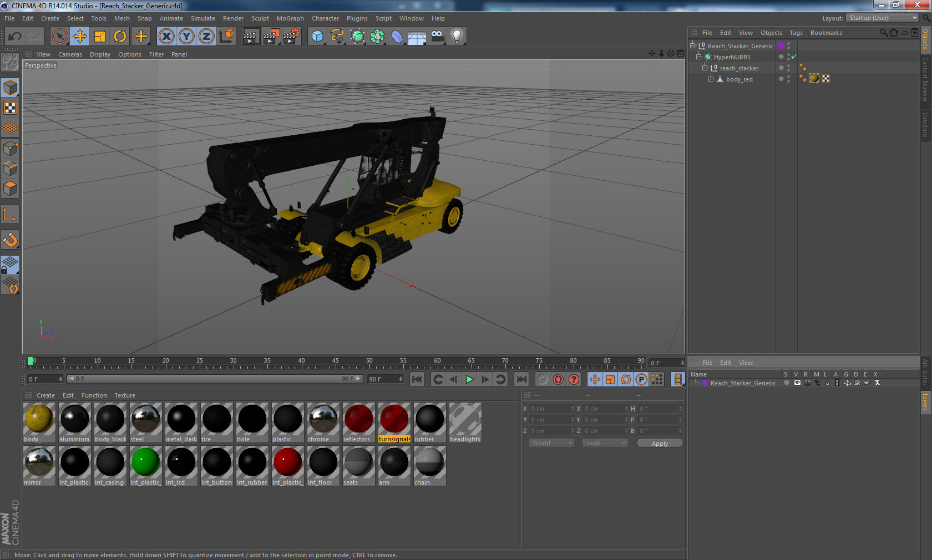Collapse the Reach_Stacker_Generic tree node
This screenshot has height=560, width=932.
693,45
